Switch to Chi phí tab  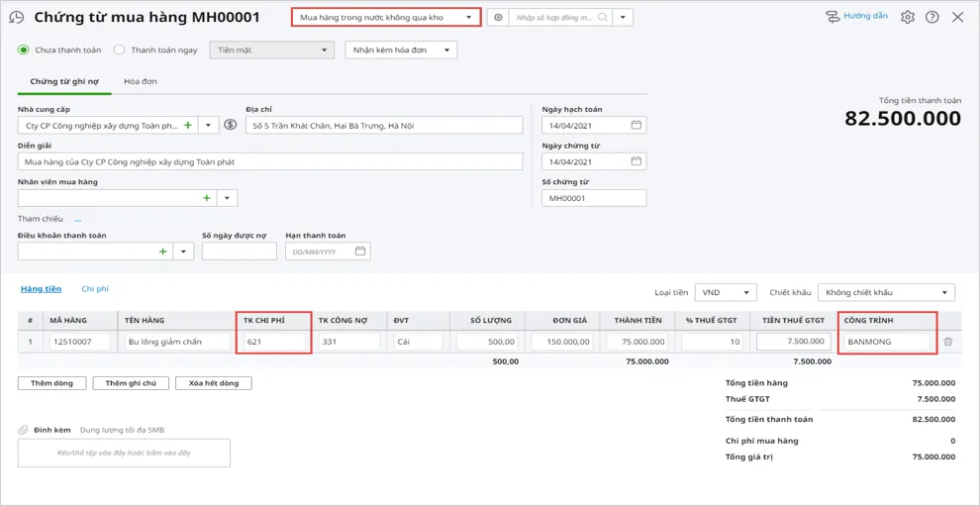[x=95, y=289]
